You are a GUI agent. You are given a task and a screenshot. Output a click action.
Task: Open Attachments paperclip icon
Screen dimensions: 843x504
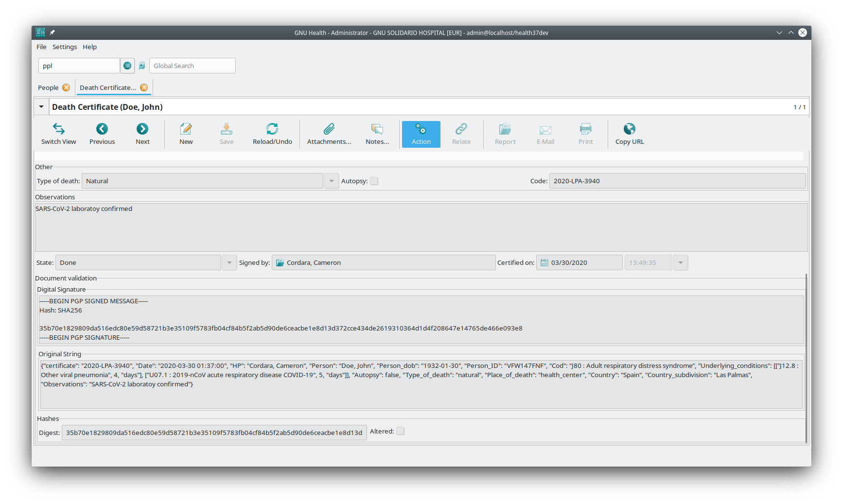point(329,129)
